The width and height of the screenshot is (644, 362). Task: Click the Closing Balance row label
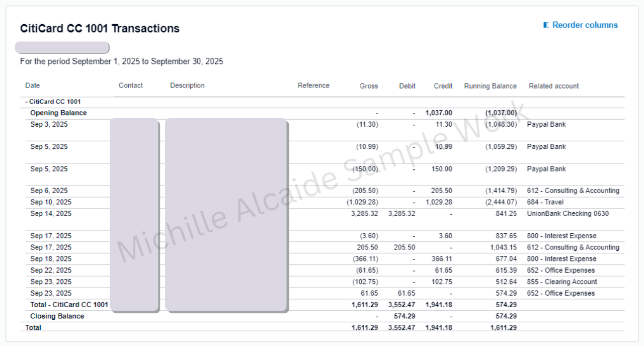(x=57, y=316)
